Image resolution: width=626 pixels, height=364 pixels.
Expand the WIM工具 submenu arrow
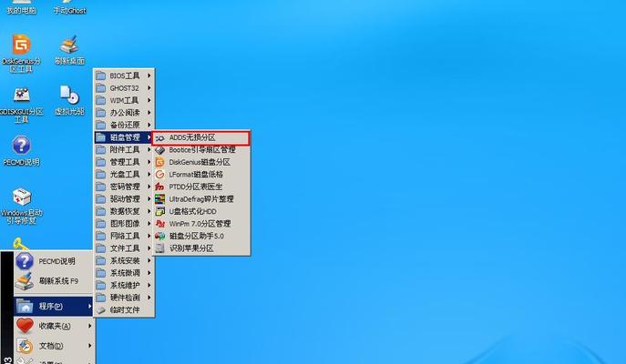(149, 100)
